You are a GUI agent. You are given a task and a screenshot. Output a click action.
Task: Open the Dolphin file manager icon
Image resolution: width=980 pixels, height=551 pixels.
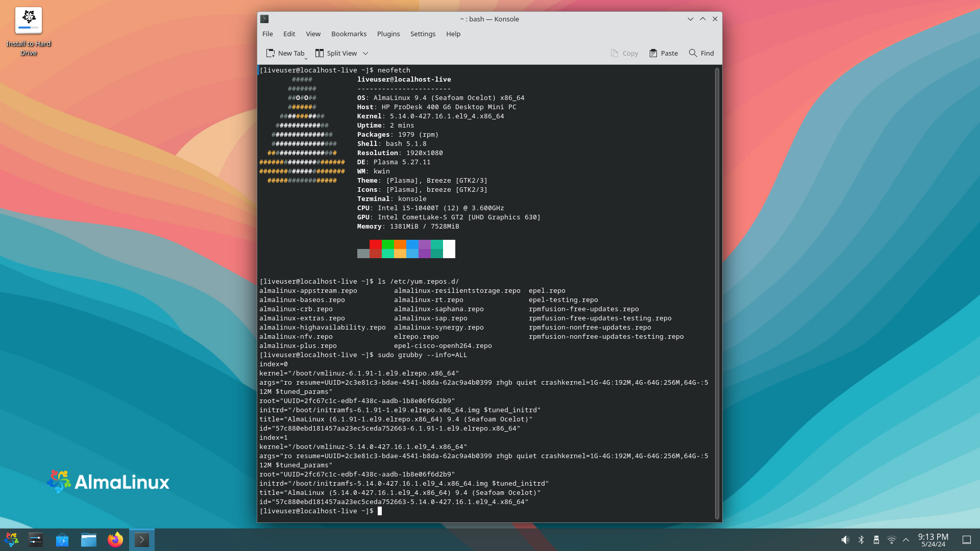click(89, 540)
